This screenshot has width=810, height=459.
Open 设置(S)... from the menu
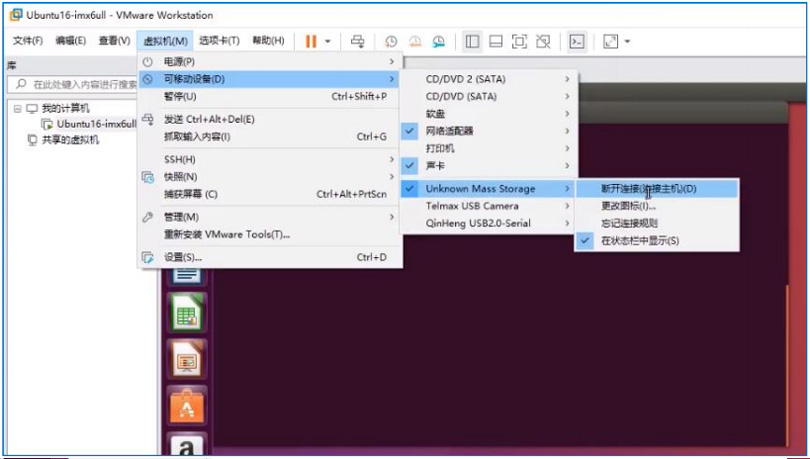pos(270,257)
